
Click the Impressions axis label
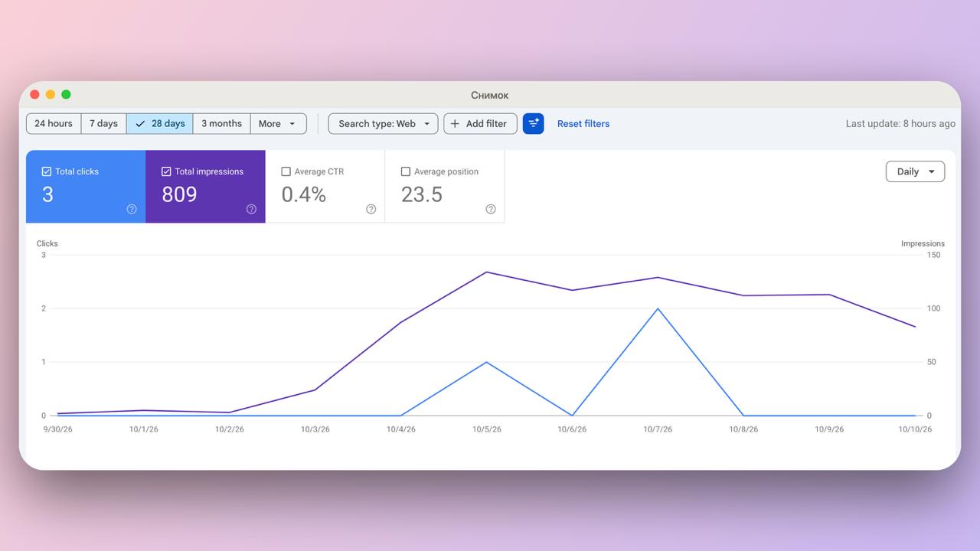pyautogui.click(x=923, y=243)
